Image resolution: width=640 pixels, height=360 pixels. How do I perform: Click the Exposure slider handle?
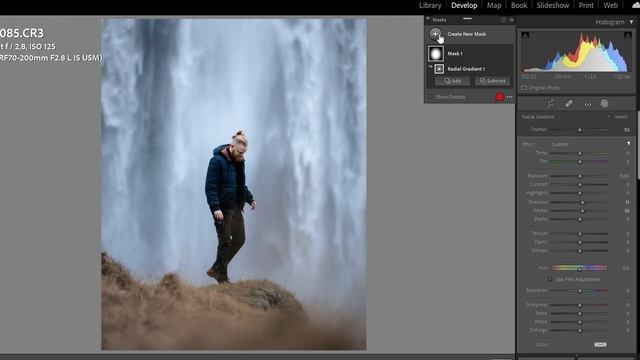[x=580, y=176]
